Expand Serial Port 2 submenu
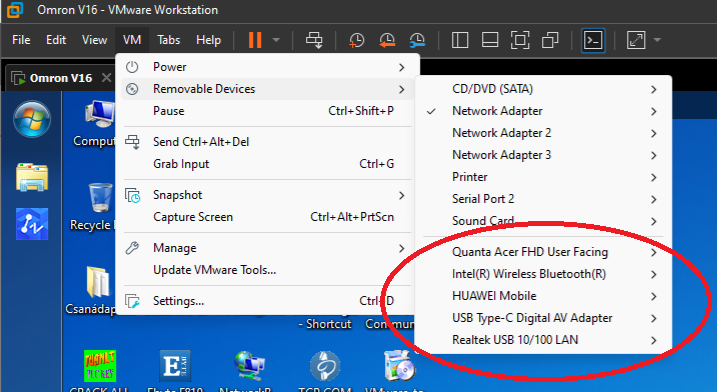 pyautogui.click(x=543, y=199)
